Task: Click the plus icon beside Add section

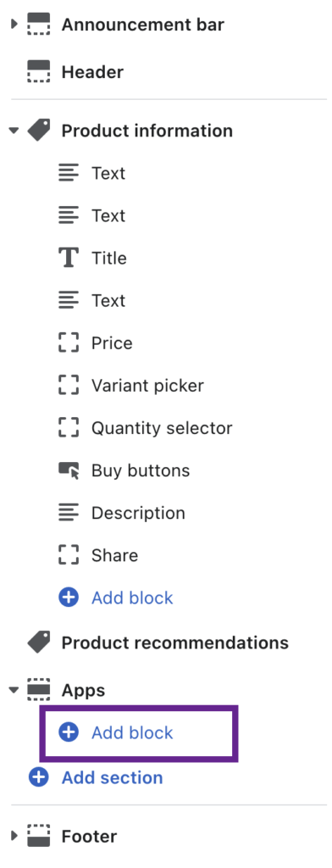Action: click(38, 777)
